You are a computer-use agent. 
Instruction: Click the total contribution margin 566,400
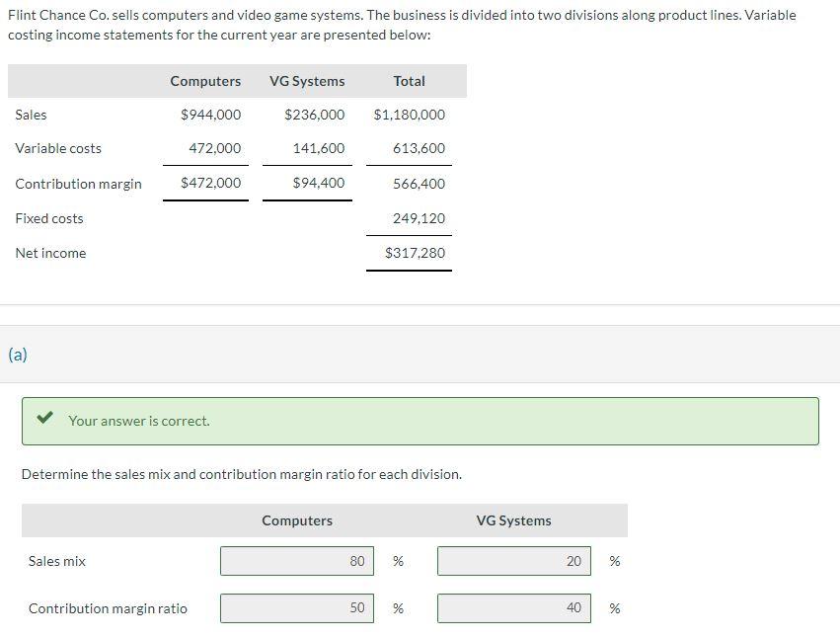pos(419,184)
